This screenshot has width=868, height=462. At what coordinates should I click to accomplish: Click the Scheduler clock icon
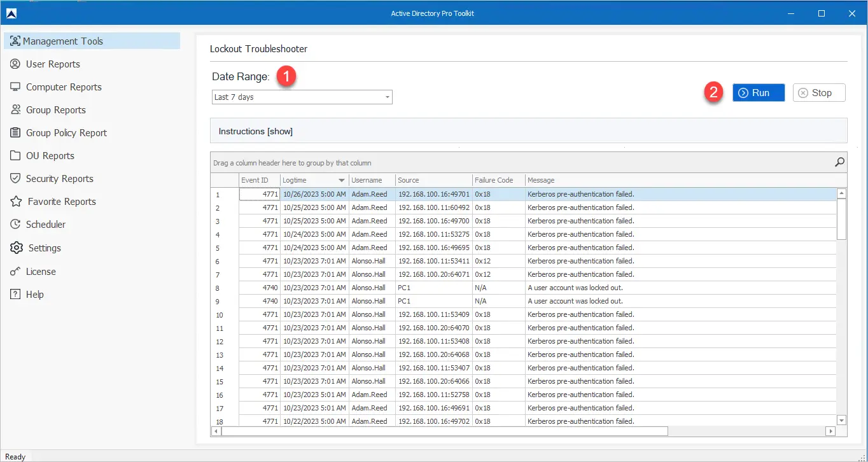point(15,225)
